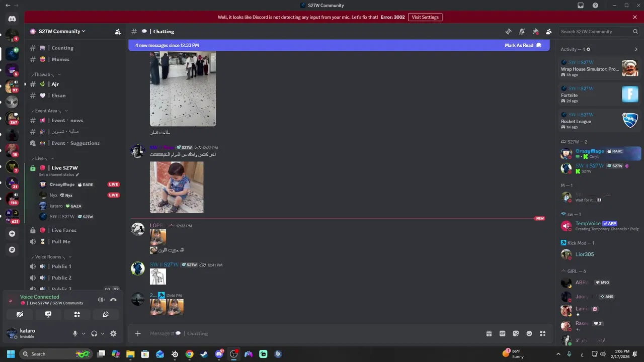Toggle deafen headphones
This screenshot has width=644, height=362.
[94, 333]
